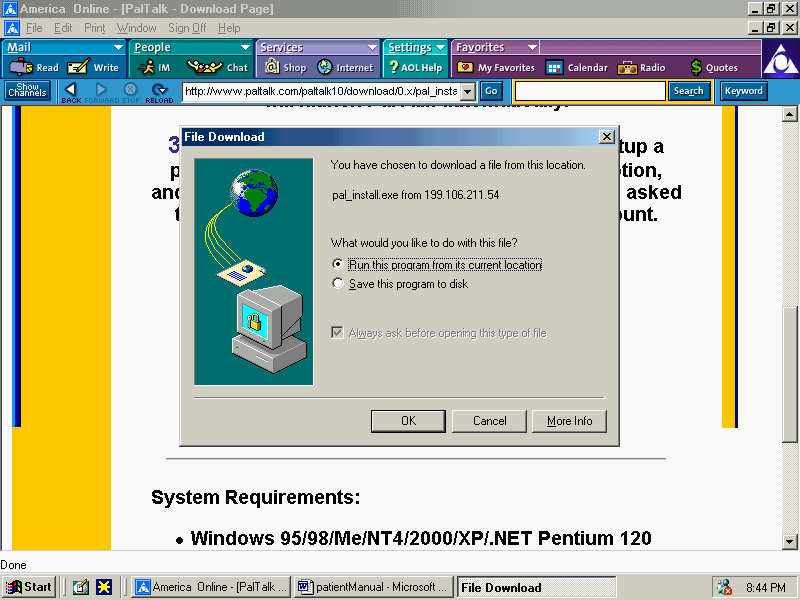This screenshot has width=800, height=600.
Task: Click the Search button
Action: 689,91
